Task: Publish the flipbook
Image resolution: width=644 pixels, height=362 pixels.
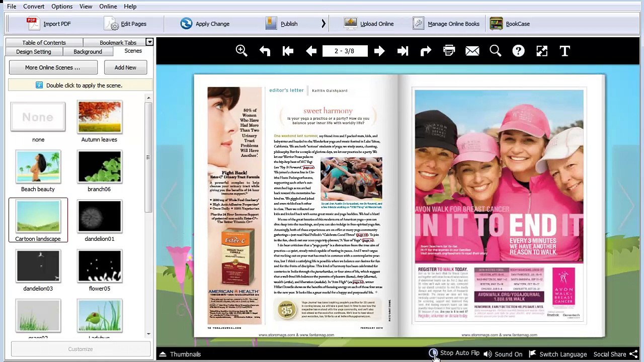Action: [282, 24]
